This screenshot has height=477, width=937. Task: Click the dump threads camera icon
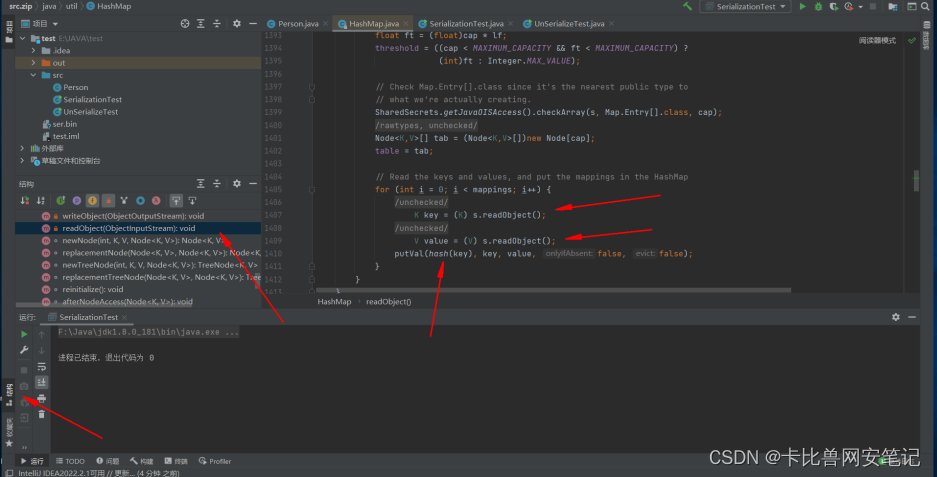pyautogui.click(x=24, y=386)
